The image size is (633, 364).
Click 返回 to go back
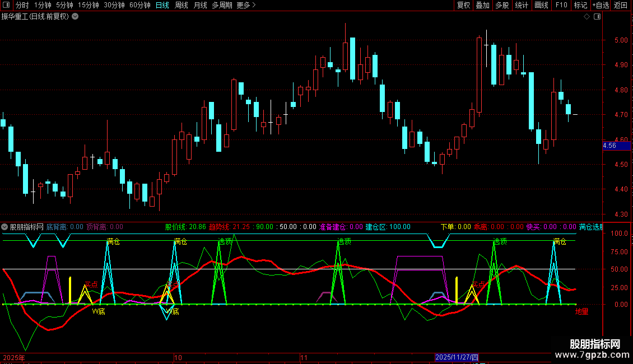(621, 5)
